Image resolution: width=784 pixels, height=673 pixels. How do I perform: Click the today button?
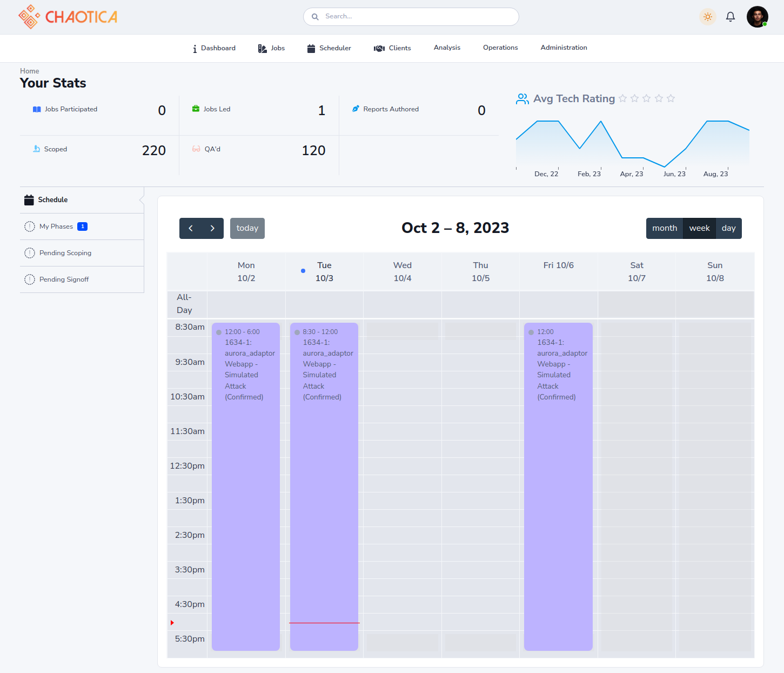pyautogui.click(x=247, y=228)
